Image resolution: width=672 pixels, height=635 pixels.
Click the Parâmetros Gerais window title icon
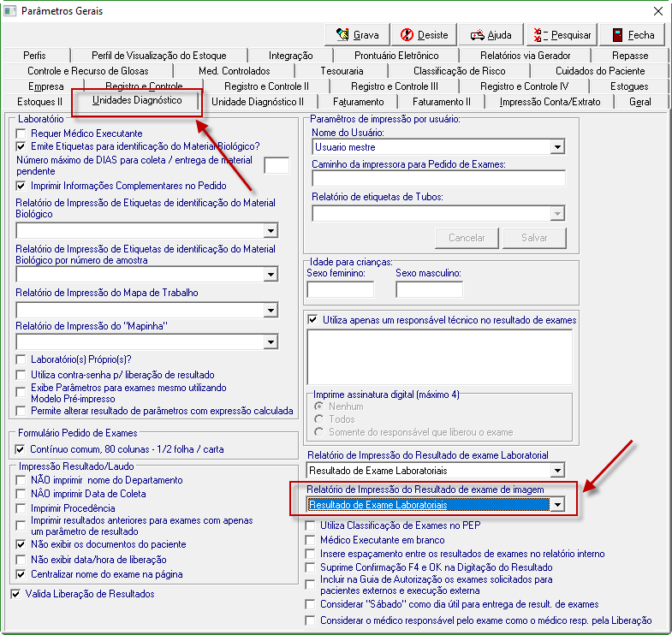(10, 11)
